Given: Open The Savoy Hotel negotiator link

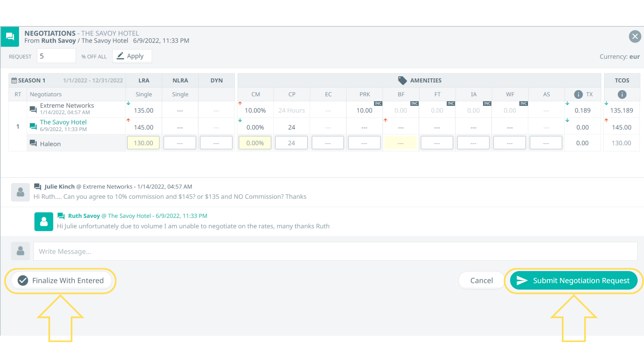Looking at the screenshot, I should pos(63,122).
